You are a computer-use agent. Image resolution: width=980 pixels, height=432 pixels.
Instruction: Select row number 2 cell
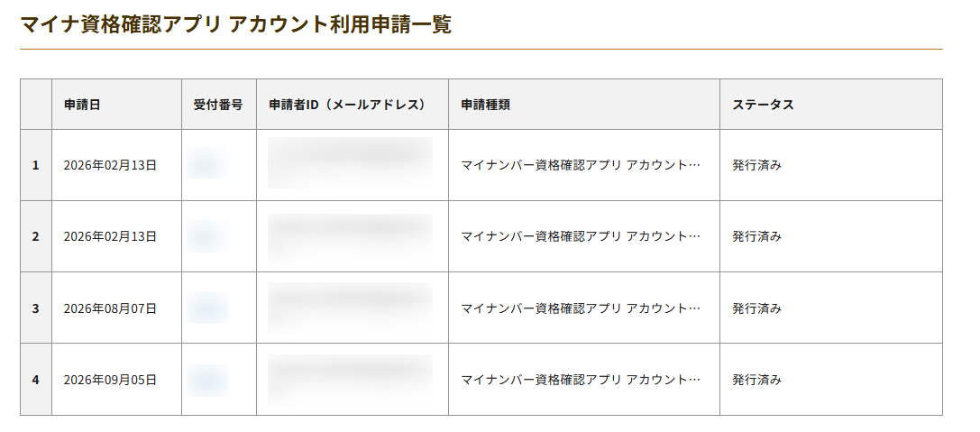tap(36, 236)
